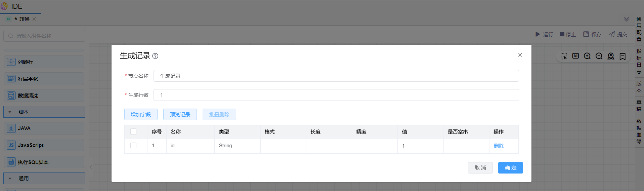The image size is (644, 191).
Task: Click the IDE logo icon
Action: point(4,6)
